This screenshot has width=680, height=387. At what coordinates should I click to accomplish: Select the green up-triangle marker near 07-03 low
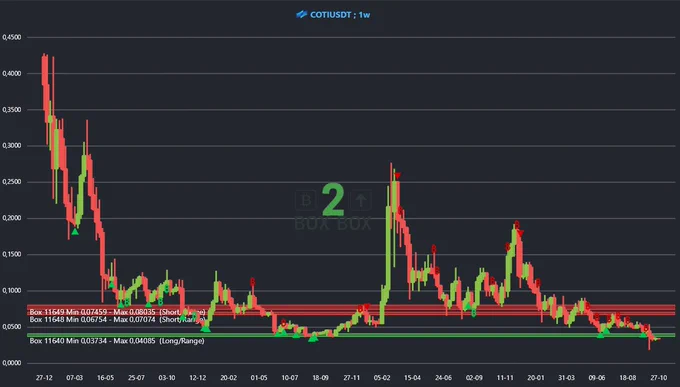click(75, 232)
